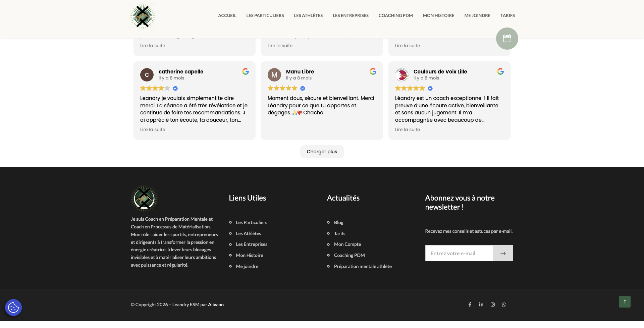
Task: Open Les Athlètes menu item
Action: [x=308, y=15]
